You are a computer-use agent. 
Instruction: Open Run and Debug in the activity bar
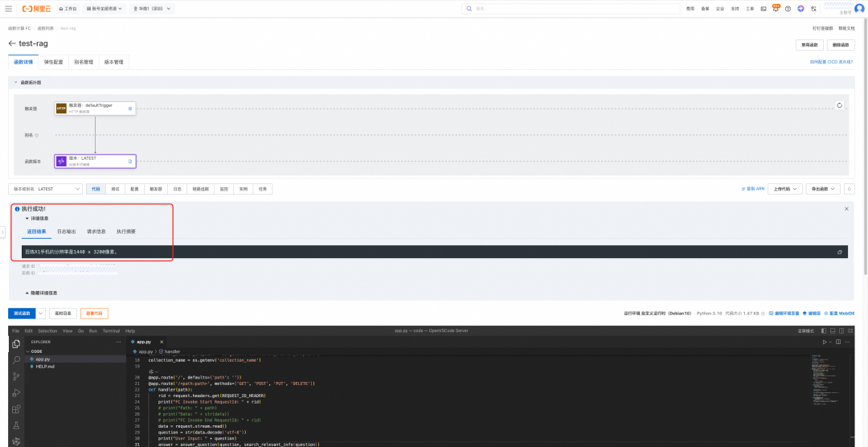coord(16,393)
